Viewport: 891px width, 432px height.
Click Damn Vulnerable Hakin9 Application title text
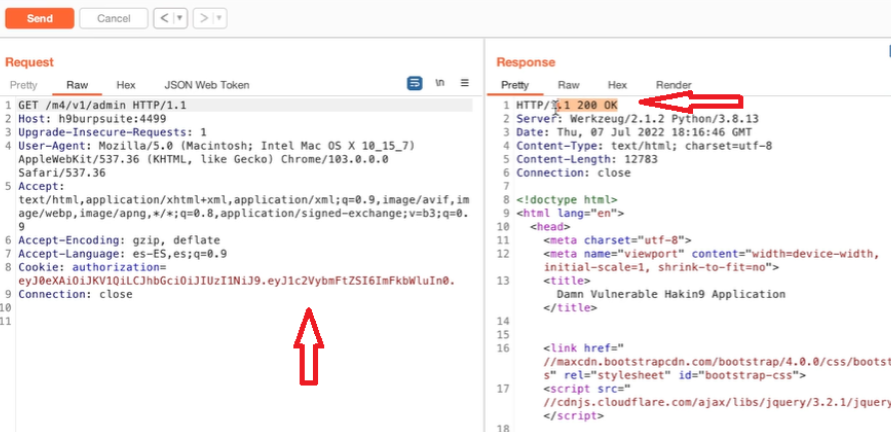click(x=671, y=294)
